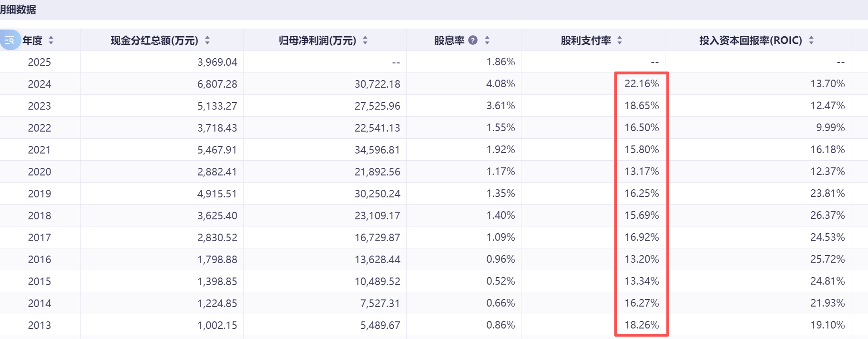The height and width of the screenshot is (339, 868).
Task: Click the 投入资本回报率(ROIC) header label
Action: click(750, 41)
